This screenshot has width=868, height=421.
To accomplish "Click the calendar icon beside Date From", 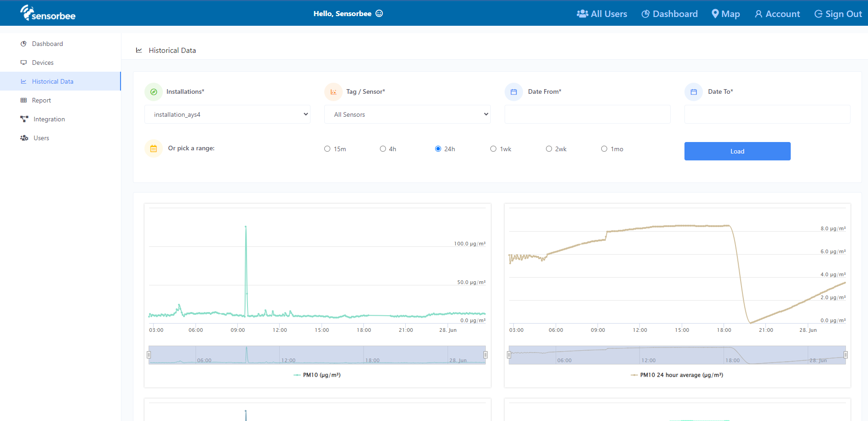I will (x=514, y=92).
